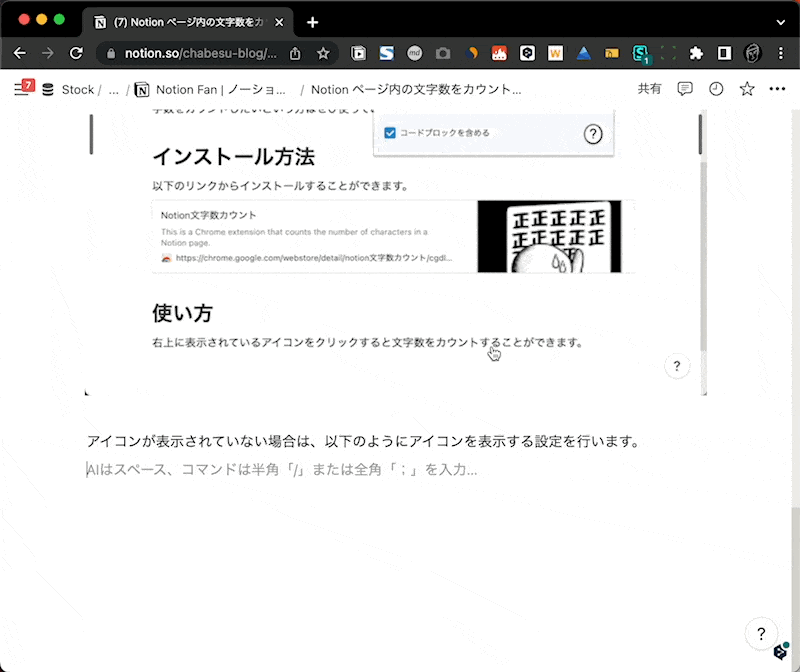Click the 正正正 bookmark thumbnail image
Image resolution: width=800 pixels, height=672 pixels.
click(549, 236)
